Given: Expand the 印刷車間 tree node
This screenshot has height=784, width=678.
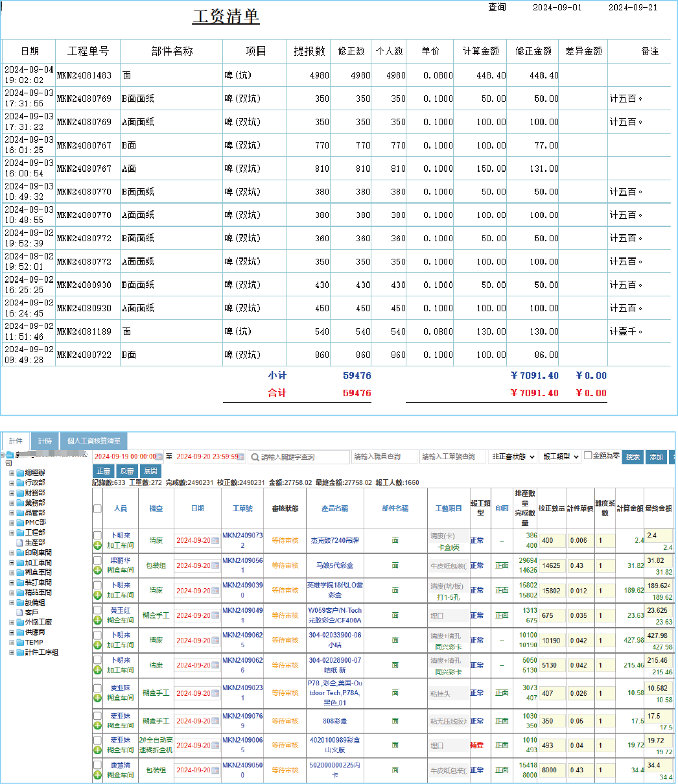Looking at the screenshot, I should pyautogui.click(x=12, y=552).
